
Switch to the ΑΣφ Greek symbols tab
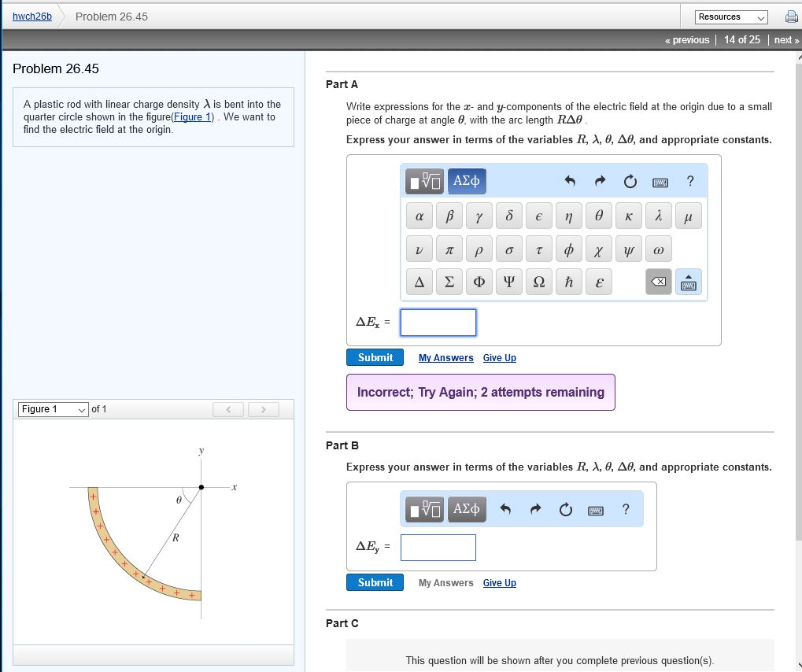point(466,181)
